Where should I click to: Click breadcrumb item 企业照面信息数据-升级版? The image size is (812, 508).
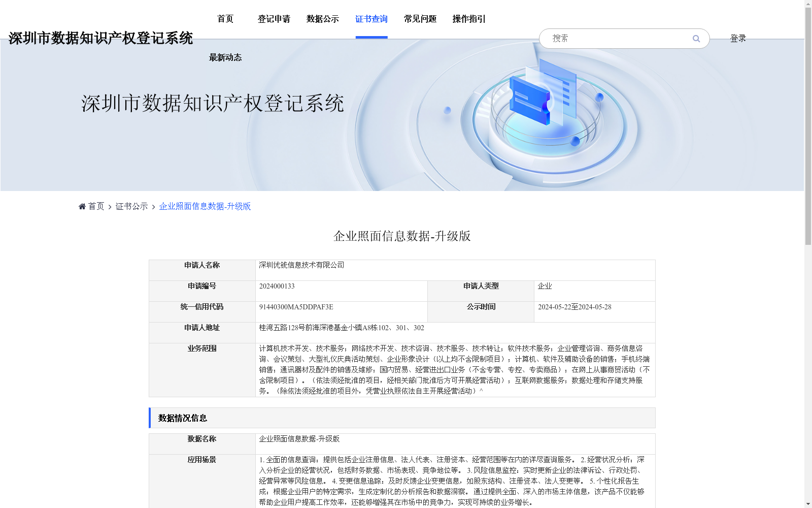pos(205,206)
